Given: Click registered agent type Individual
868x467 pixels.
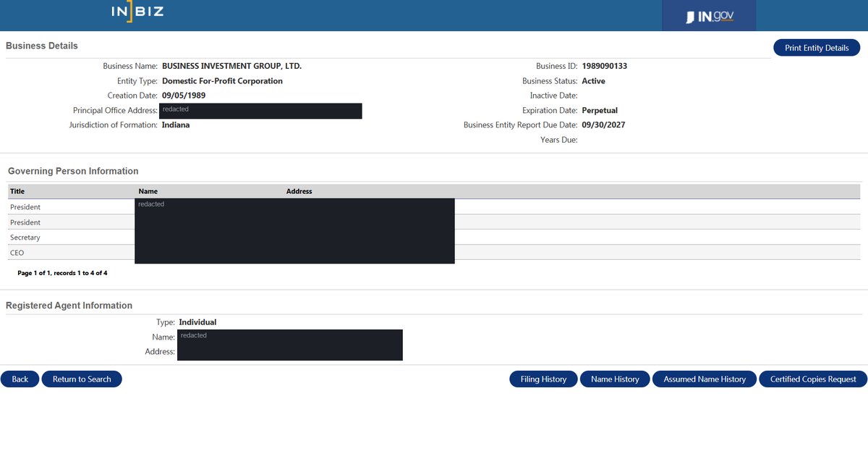Looking at the screenshot, I should click(197, 322).
